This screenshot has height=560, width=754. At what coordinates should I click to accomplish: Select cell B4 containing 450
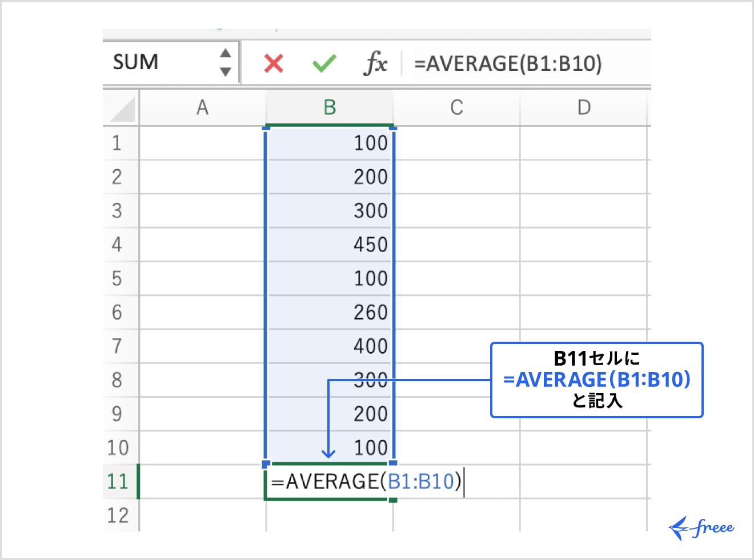coord(330,245)
